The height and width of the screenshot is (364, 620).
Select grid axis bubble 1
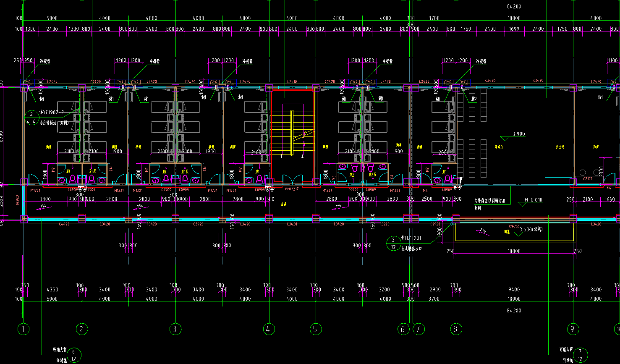(x=24, y=329)
